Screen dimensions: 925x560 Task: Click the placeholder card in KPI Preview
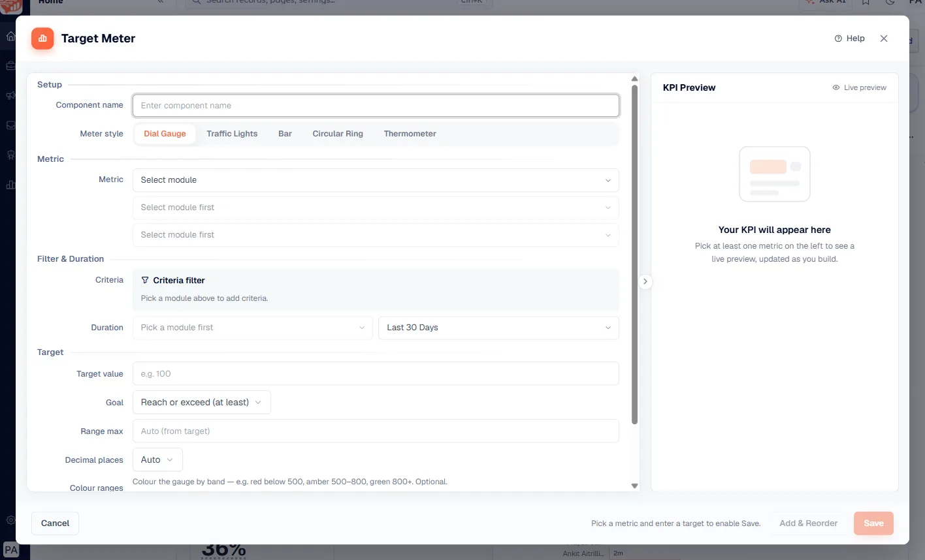(x=775, y=174)
